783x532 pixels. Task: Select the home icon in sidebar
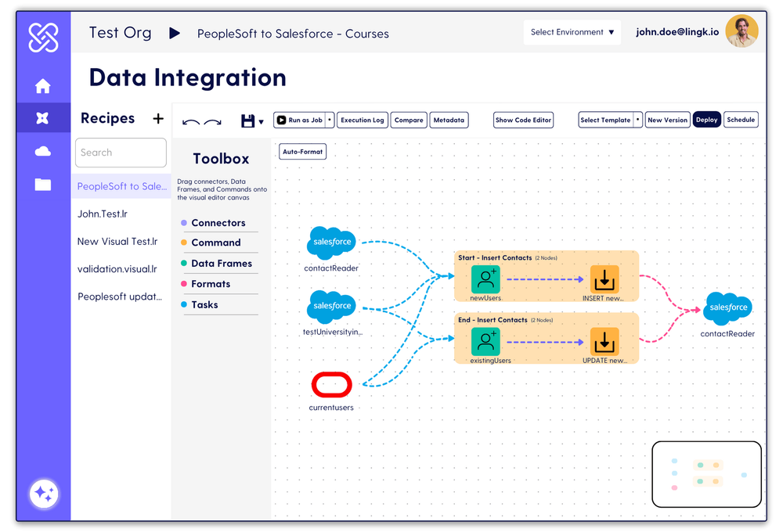44,86
